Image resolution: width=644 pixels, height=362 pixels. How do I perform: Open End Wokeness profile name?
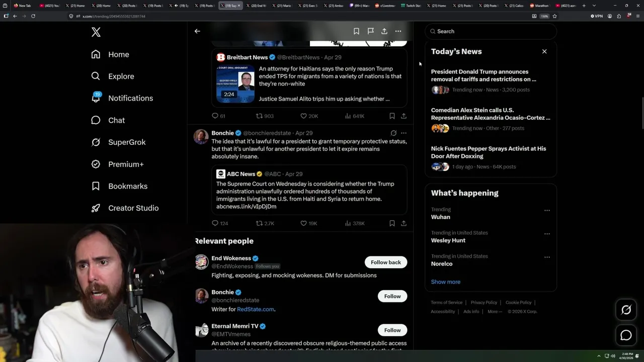(231, 258)
